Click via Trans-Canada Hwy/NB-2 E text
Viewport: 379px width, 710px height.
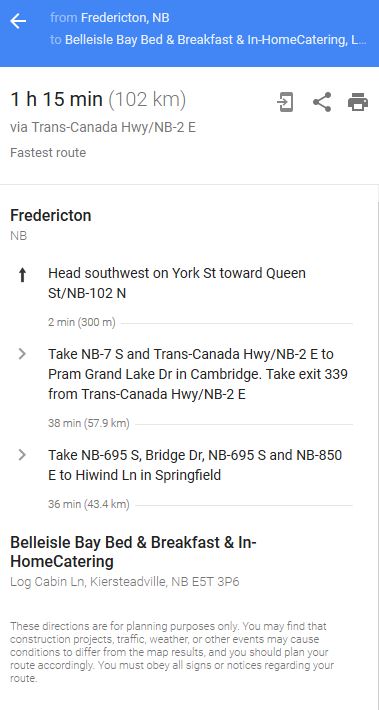[103, 127]
